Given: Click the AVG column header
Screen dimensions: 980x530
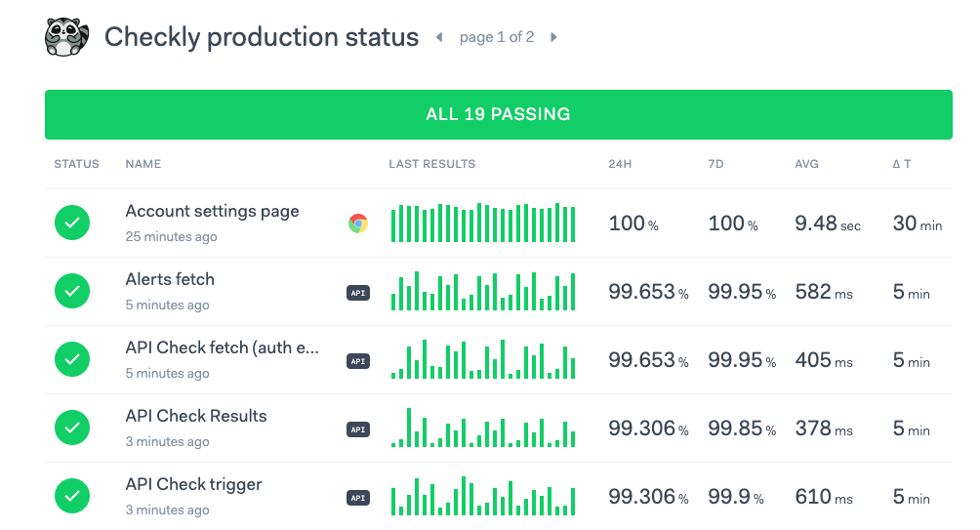Looking at the screenshot, I should tap(806, 164).
